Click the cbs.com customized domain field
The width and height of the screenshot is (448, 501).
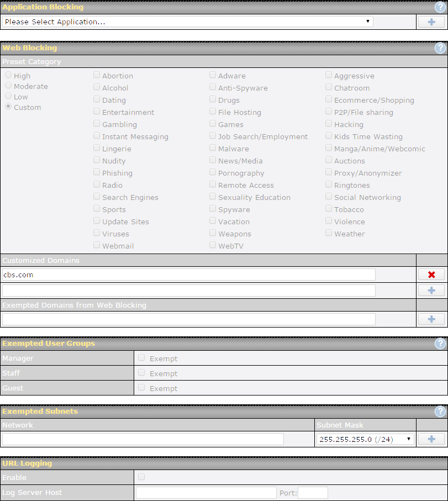(189, 275)
